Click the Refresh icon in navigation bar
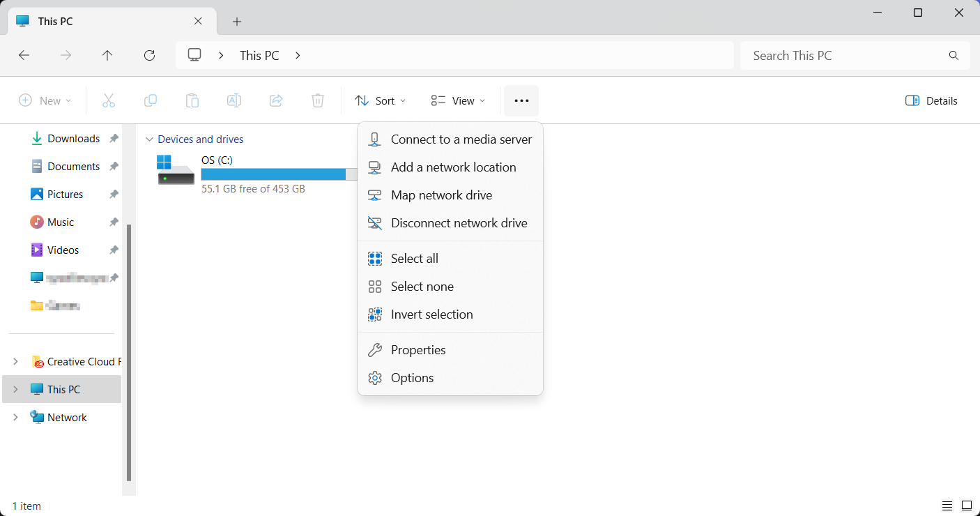The image size is (980, 516). pyautogui.click(x=149, y=56)
